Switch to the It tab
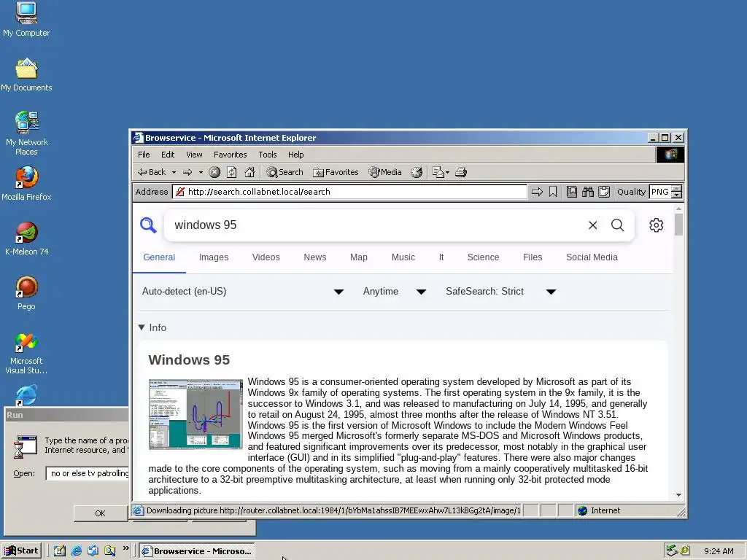 (441, 257)
